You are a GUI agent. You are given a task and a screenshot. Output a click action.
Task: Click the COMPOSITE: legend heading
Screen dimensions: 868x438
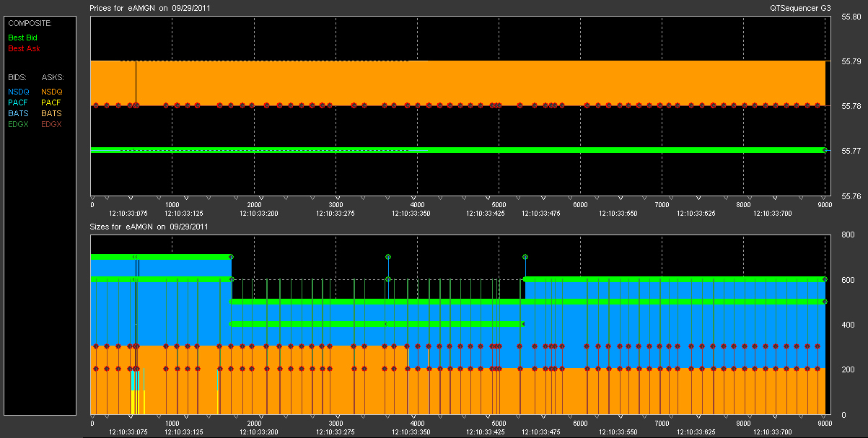click(29, 23)
